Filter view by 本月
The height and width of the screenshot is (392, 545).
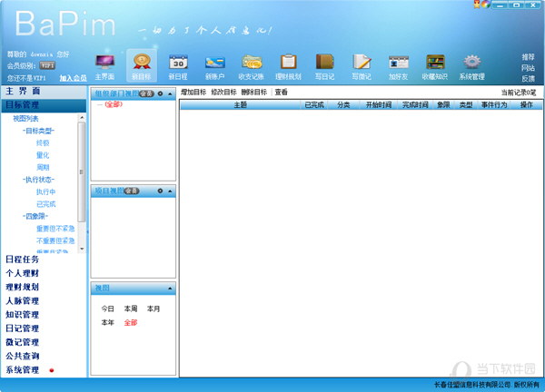(154, 309)
